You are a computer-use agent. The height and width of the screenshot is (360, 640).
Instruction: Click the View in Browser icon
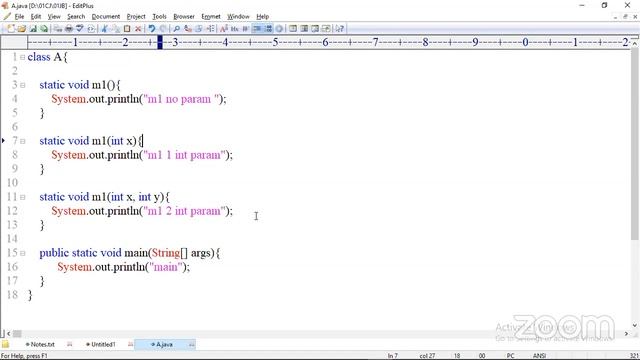91,29
